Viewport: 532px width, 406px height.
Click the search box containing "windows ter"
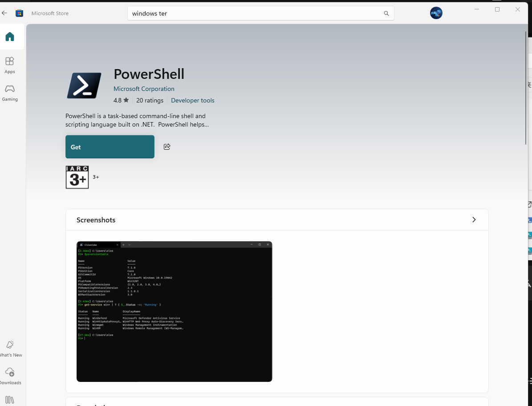254,13
